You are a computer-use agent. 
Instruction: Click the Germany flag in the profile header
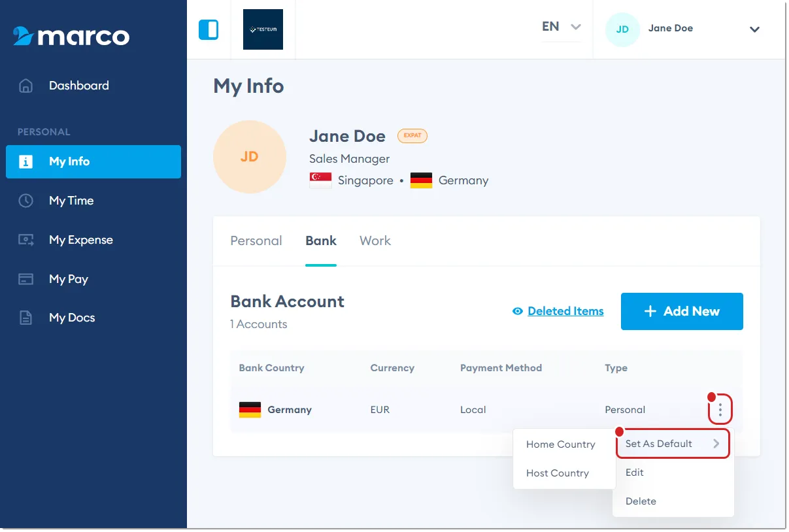[x=421, y=180]
